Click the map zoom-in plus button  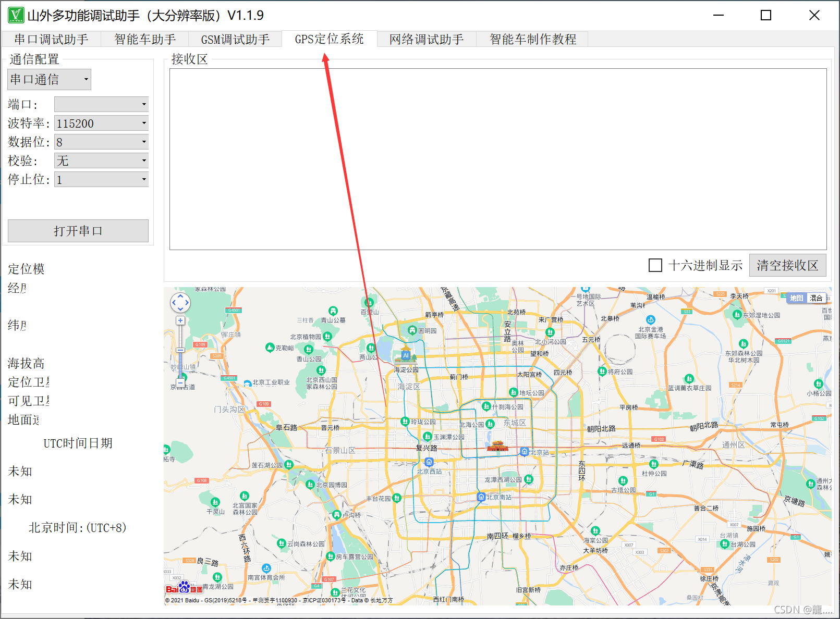coord(180,320)
